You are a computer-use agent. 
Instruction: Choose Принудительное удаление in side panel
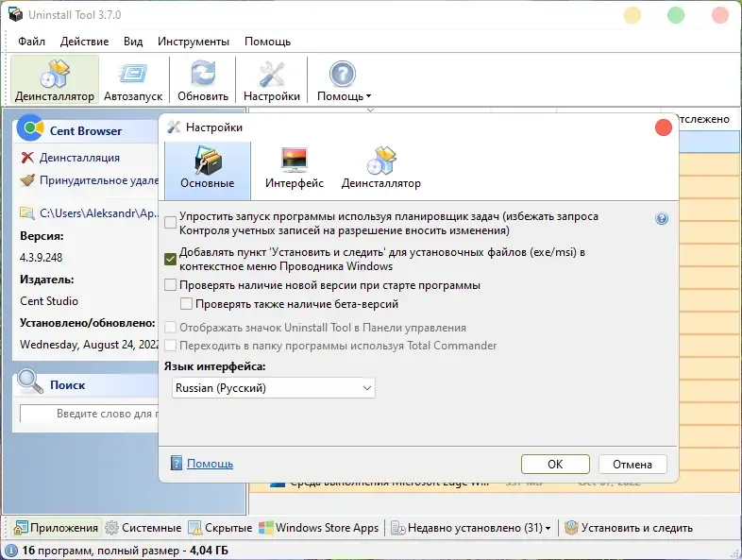coord(99,180)
